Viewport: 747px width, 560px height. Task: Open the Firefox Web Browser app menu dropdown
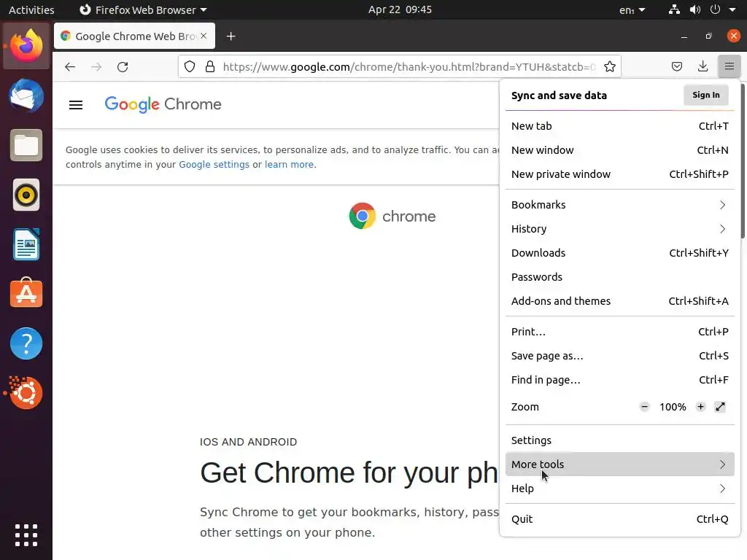click(143, 9)
